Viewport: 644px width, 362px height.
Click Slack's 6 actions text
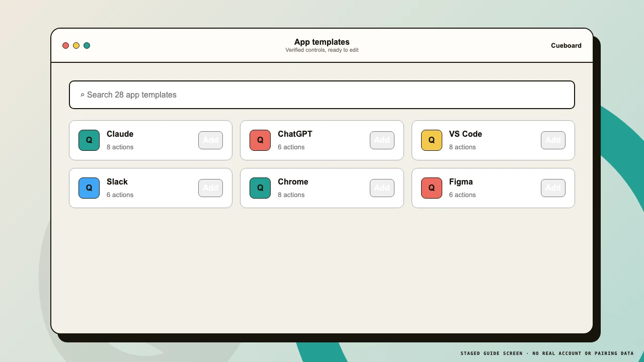(120, 195)
